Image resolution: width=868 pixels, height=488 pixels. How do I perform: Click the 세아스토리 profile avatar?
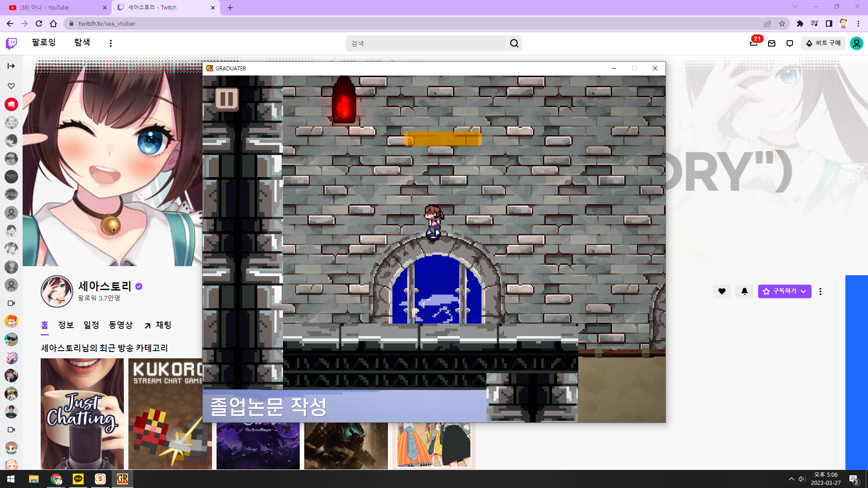point(57,291)
